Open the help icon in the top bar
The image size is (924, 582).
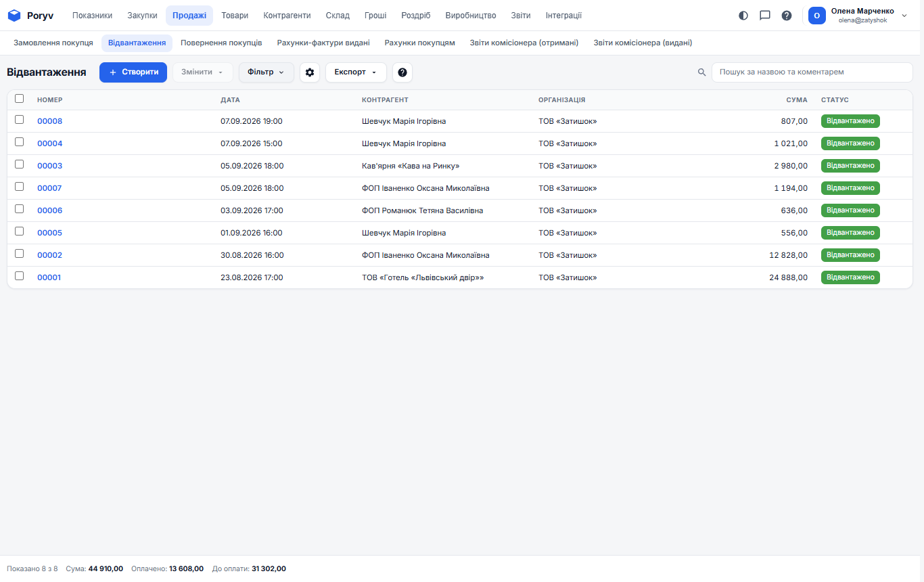tap(787, 16)
